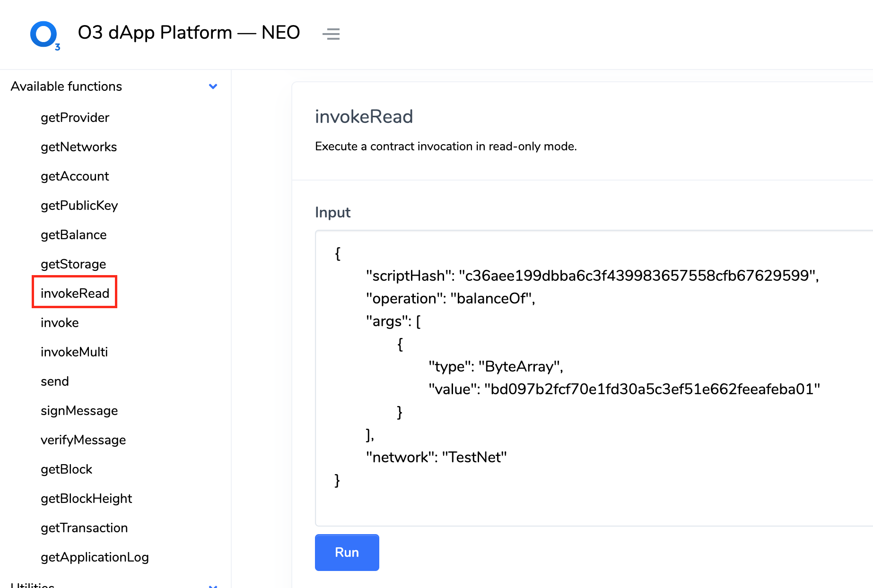
Task: Collapse the Available functions section
Action: (213, 86)
